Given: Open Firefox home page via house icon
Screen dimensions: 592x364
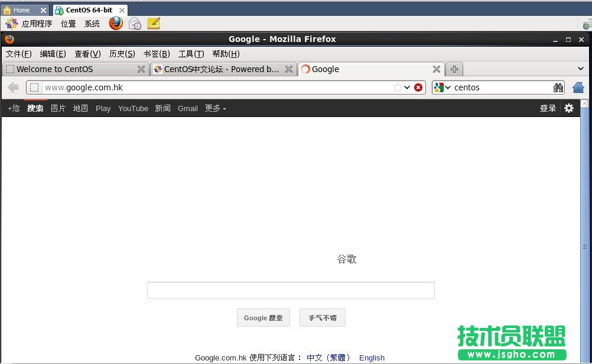Looking at the screenshot, I should pos(578,87).
